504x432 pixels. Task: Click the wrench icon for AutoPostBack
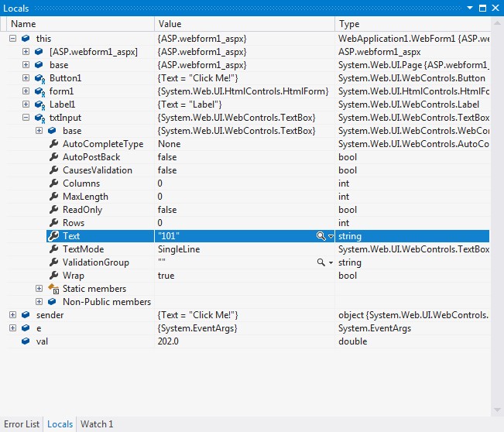click(x=53, y=157)
